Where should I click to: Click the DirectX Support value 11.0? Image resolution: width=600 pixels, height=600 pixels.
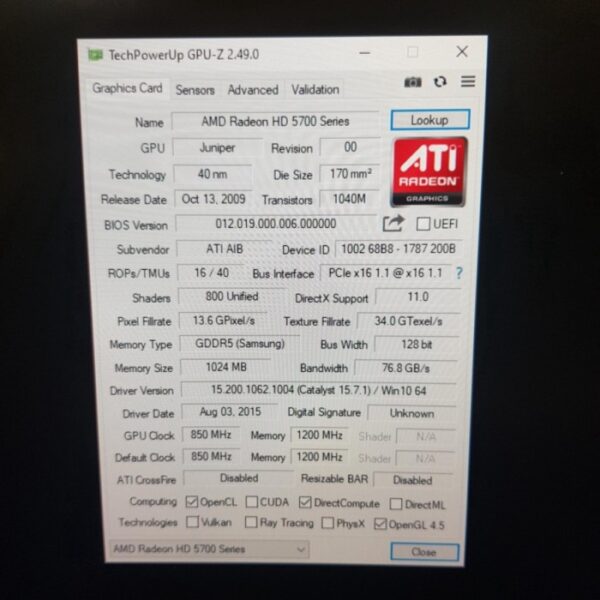418,297
